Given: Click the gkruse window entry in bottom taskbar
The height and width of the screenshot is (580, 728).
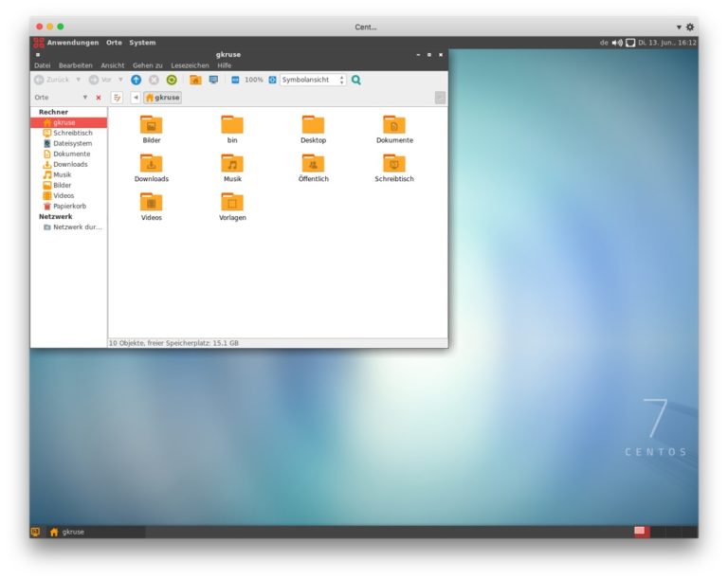Looking at the screenshot, I should [67, 532].
